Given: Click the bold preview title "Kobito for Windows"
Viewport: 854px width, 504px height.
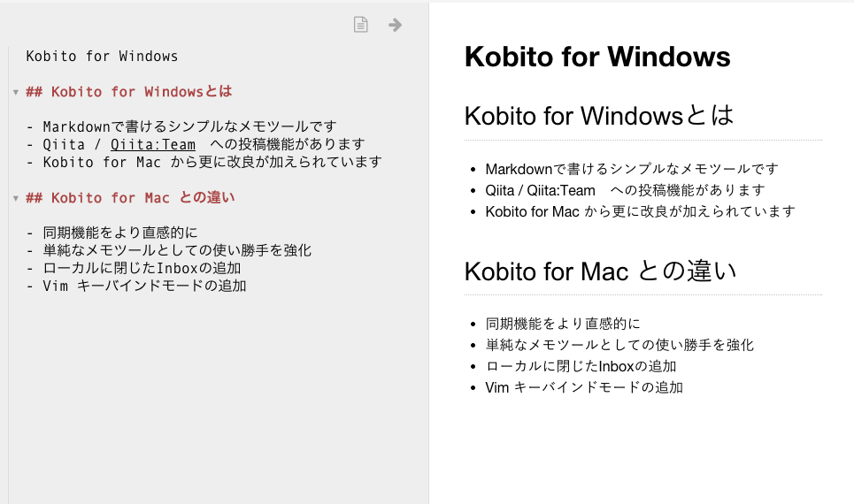Looking at the screenshot, I should [x=597, y=57].
